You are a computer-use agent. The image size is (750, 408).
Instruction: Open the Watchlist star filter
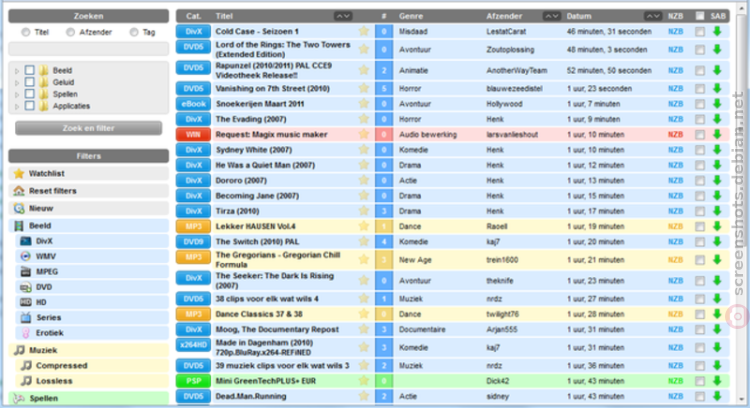coord(19,174)
